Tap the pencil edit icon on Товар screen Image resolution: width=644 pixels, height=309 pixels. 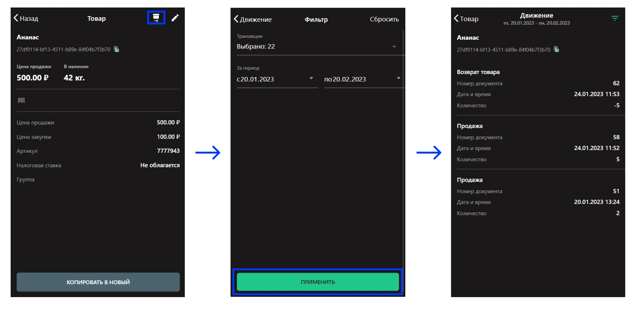click(175, 18)
